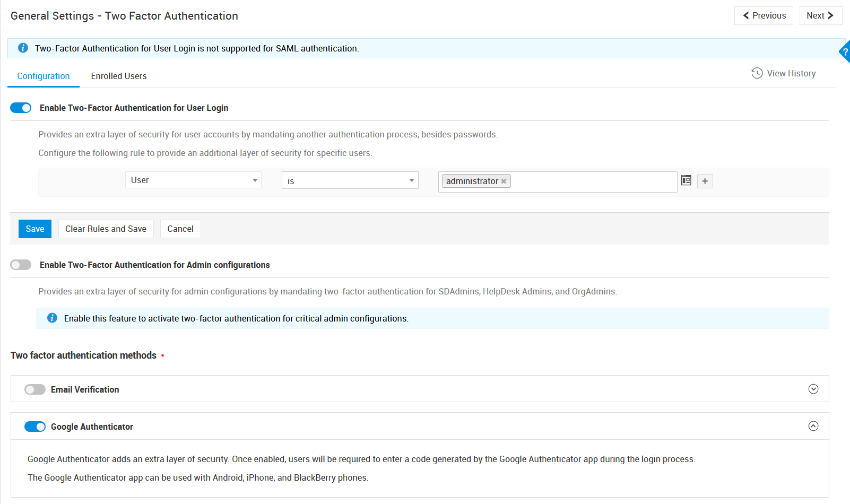Click the blue Save button
This screenshot has width=850, height=504.
(35, 229)
